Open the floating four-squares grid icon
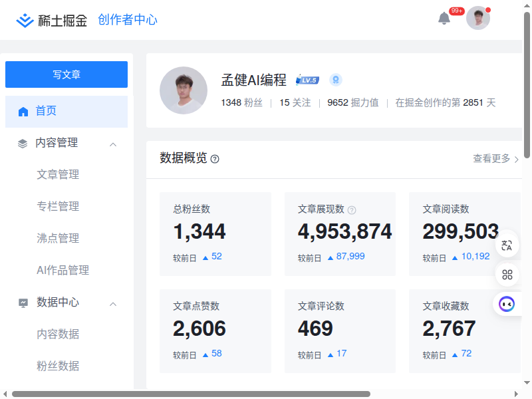532x399 pixels. click(507, 275)
